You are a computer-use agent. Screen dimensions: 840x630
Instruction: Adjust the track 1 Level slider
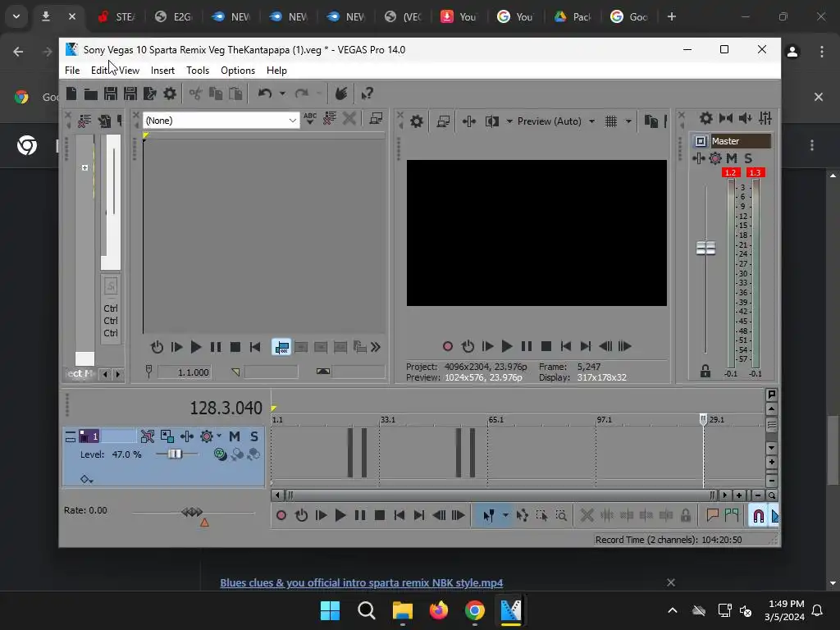tap(175, 454)
